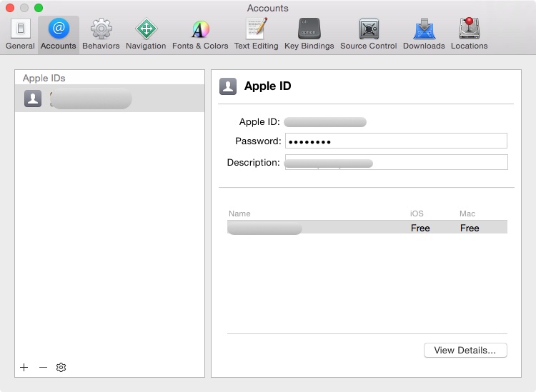The height and width of the screenshot is (392, 536).
Task: Select the Behaviors preferences icon
Action: [101, 34]
